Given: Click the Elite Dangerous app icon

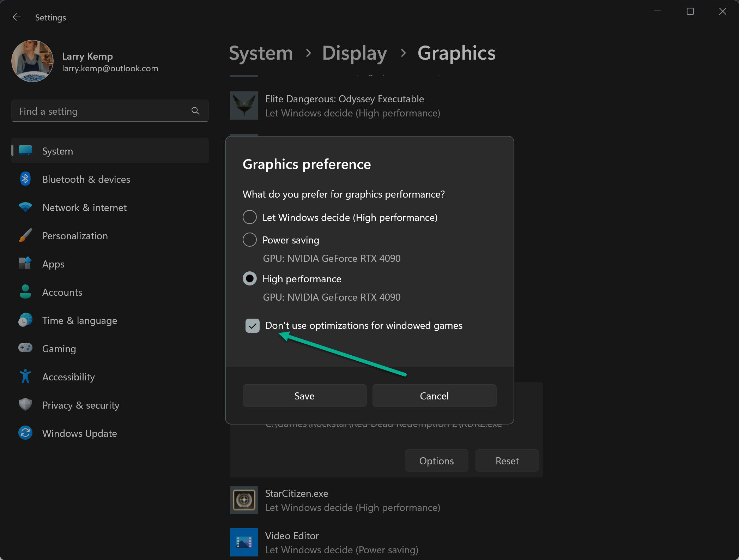Looking at the screenshot, I should (244, 106).
